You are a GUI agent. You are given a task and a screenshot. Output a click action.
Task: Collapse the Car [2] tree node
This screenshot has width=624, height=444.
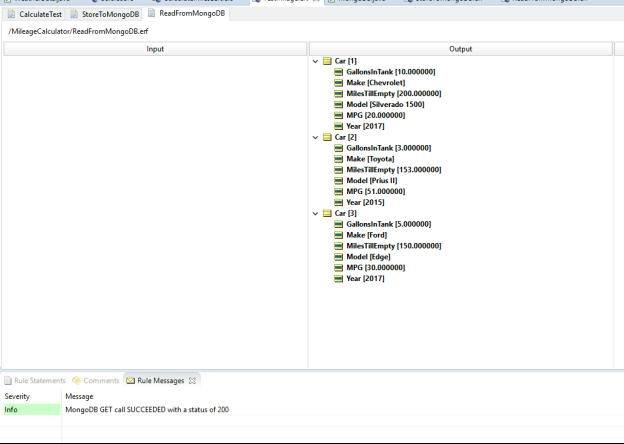coord(316,137)
